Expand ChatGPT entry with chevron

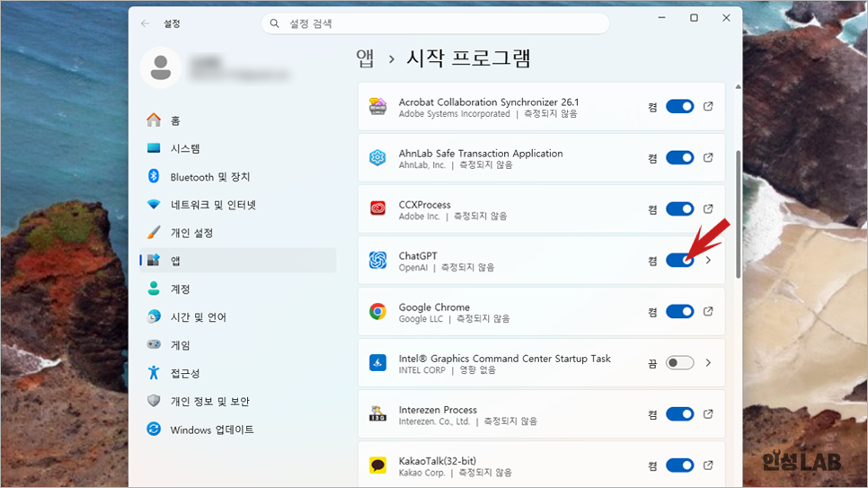(x=708, y=261)
